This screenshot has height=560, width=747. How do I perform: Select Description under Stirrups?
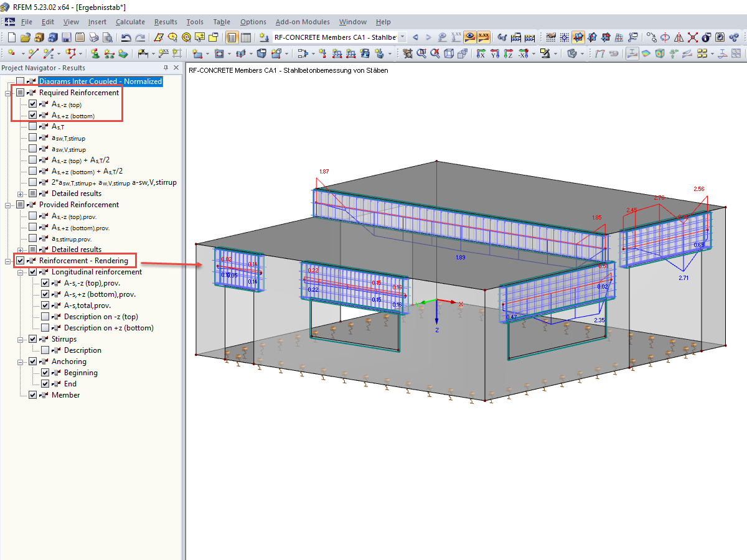(82, 350)
